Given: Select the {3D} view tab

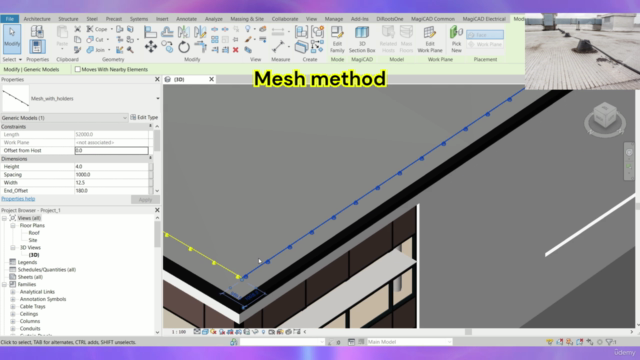Looking at the screenshot, I should click(x=180, y=80).
